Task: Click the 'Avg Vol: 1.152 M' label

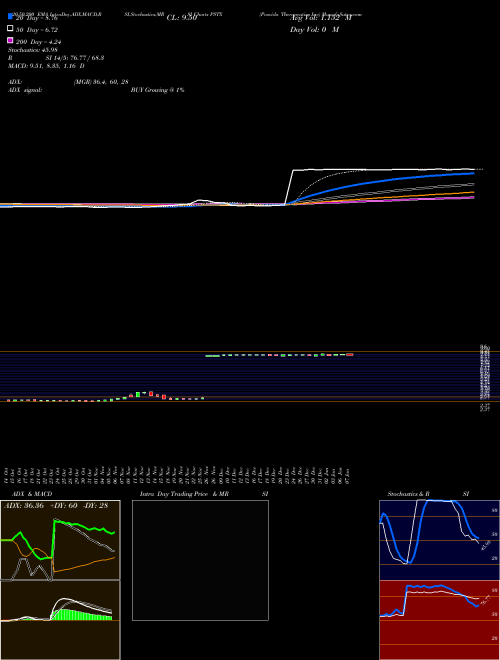Action: pos(321,18)
